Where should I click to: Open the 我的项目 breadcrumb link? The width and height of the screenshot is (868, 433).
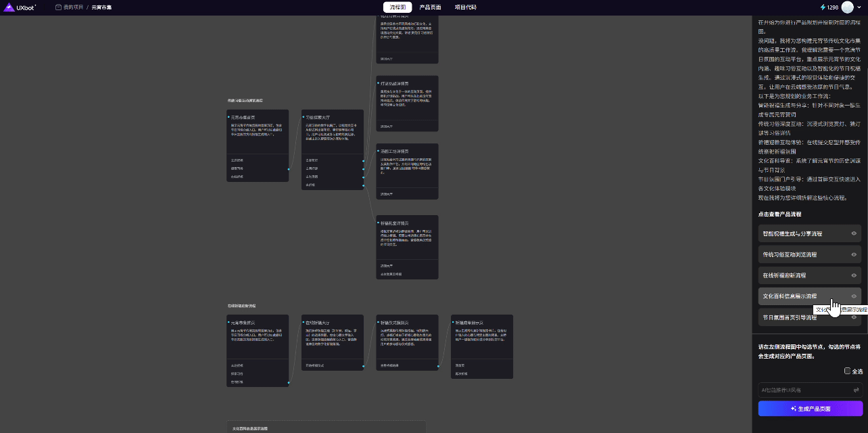pyautogui.click(x=74, y=7)
